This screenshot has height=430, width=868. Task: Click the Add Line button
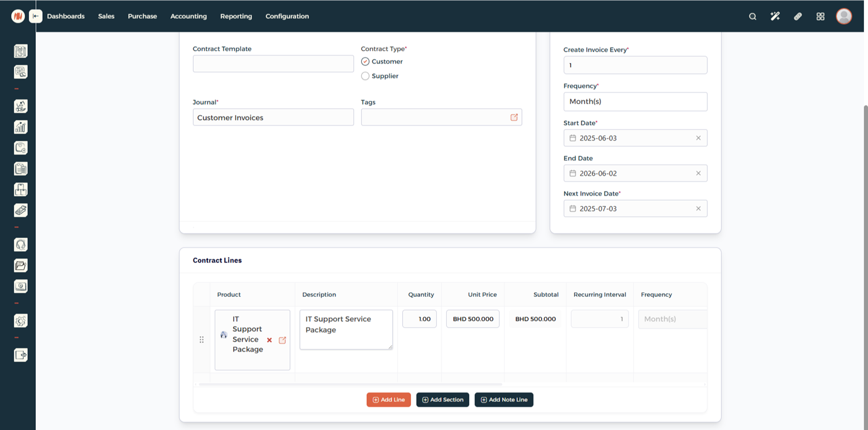[388, 400]
